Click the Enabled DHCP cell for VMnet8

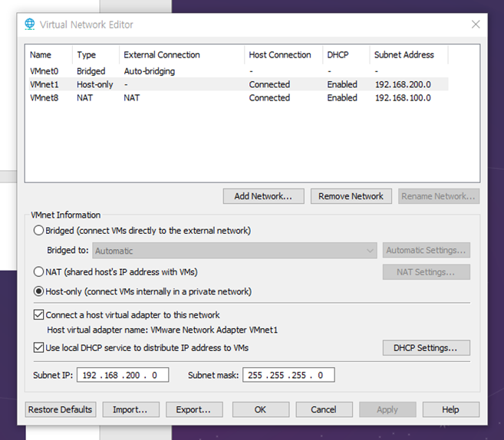342,97
